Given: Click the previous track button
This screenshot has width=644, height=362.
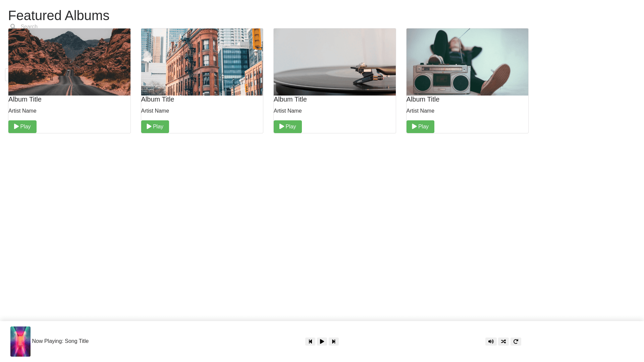Looking at the screenshot, I should [310, 341].
